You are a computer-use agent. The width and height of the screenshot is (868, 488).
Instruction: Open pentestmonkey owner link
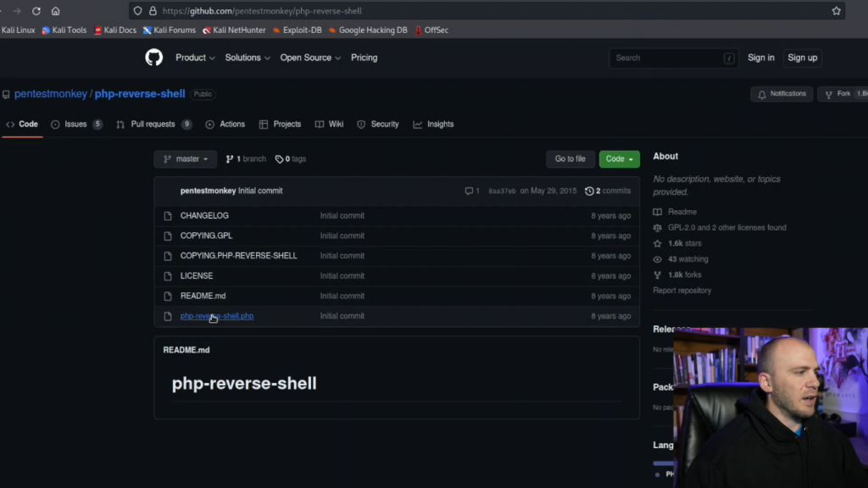click(50, 94)
